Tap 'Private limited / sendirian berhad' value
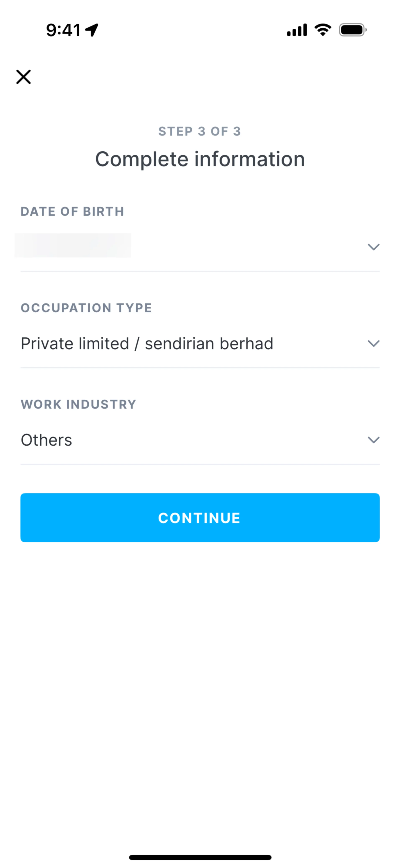Screen dimensions: 400x868 pos(147,344)
